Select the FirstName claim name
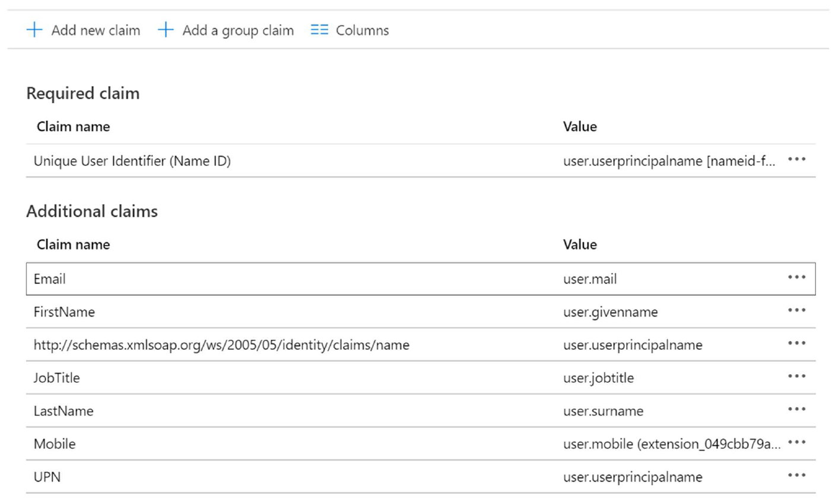The width and height of the screenshot is (832, 504). (x=64, y=312)
